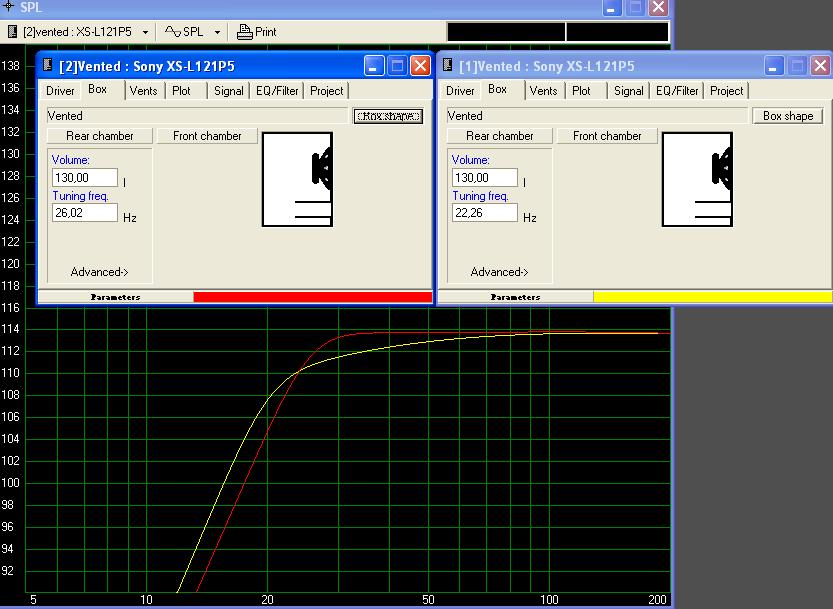Viewport: 833px width, 609px height.
Task: Close the [2]Vented window
Action: tap(420, 66)
